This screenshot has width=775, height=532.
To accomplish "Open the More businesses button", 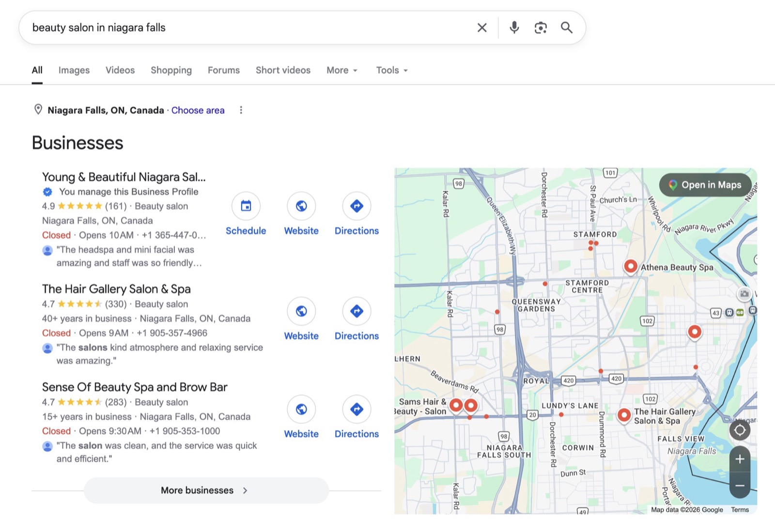I will point(206,490).
